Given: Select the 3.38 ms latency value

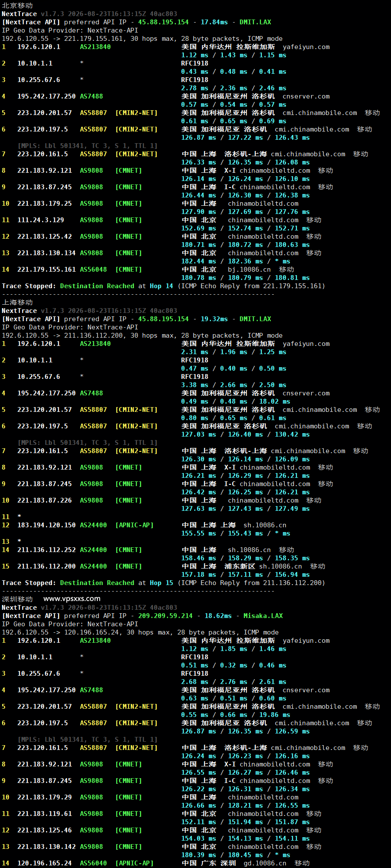Looking at the screenshot, I should pyautogui.click(x=195, y=385).
